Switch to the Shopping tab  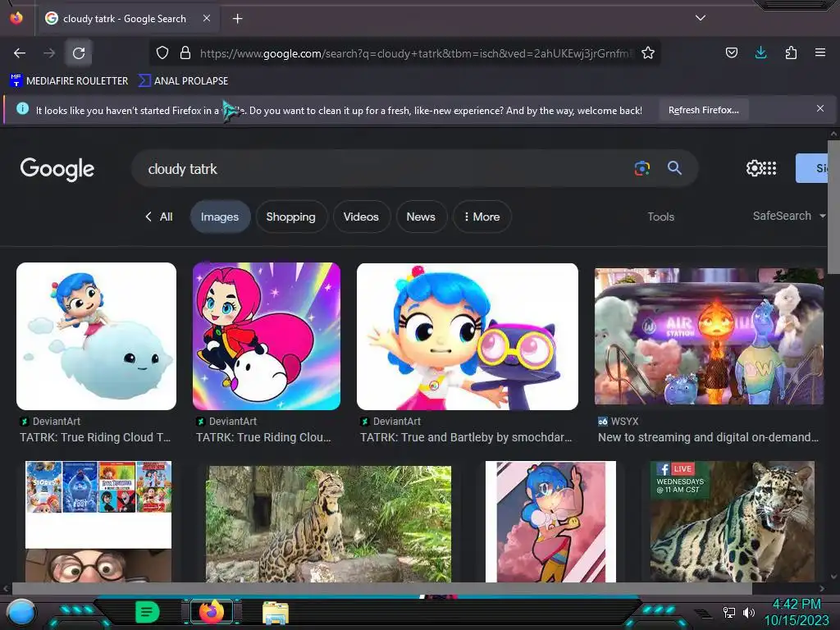coord(291,217)
